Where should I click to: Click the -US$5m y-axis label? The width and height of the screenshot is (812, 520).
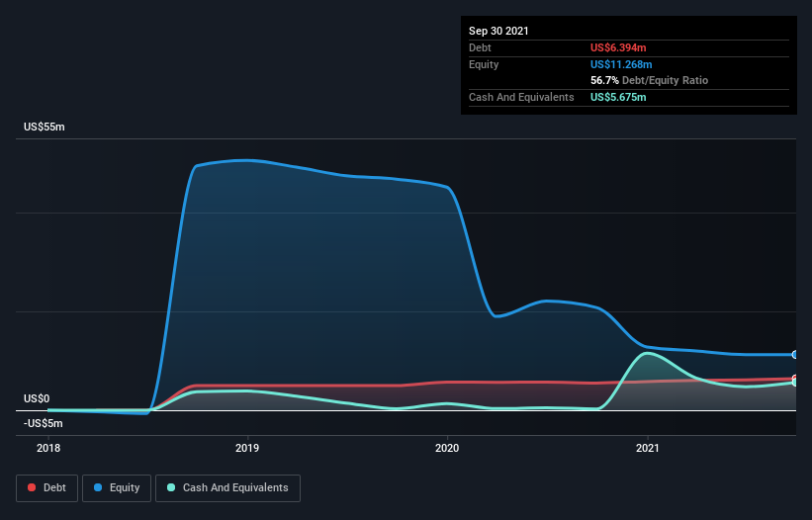click(43, 424)
